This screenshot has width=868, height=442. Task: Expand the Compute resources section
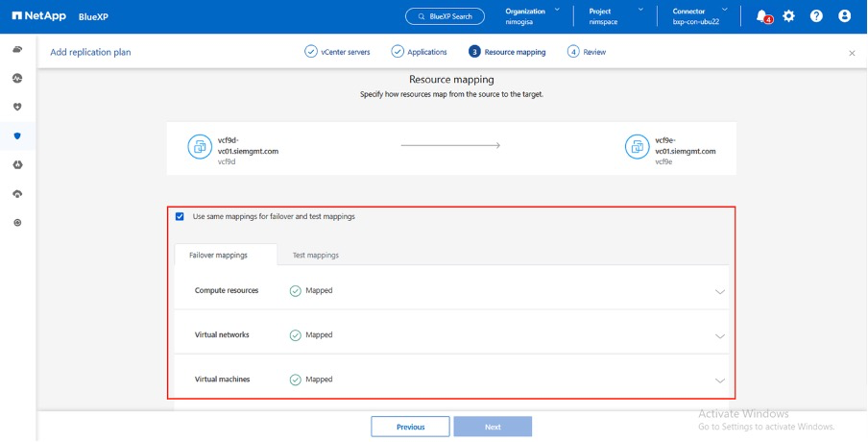click(720, 291)
